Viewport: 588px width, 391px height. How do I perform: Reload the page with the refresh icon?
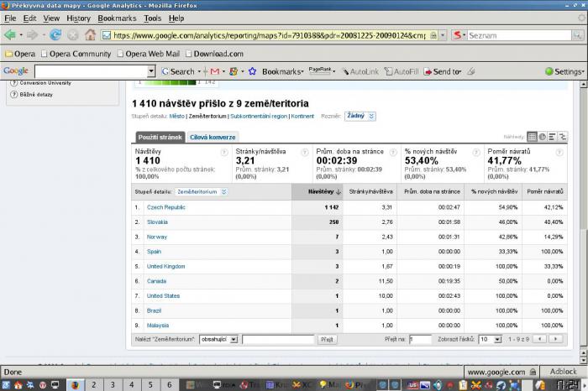point(55,35)
